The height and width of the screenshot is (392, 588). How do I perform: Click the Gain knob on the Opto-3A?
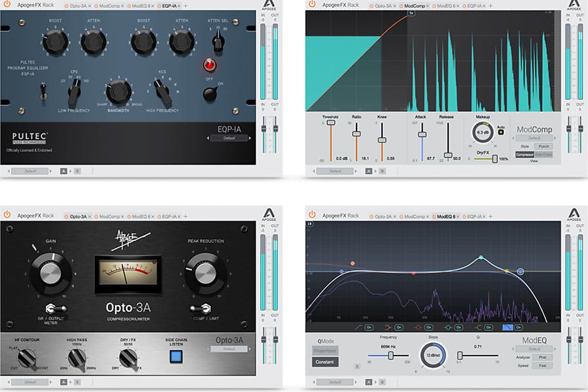pos(50,273)
